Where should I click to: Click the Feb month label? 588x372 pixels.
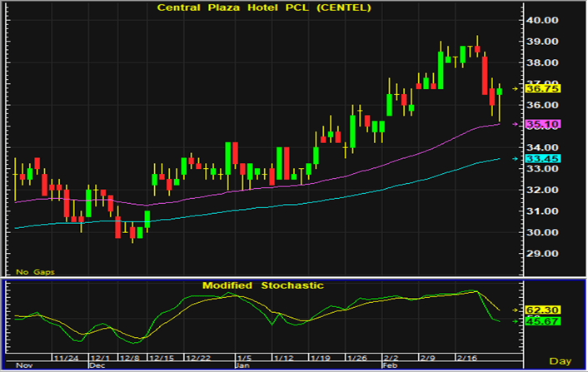[x=389, y=365]
